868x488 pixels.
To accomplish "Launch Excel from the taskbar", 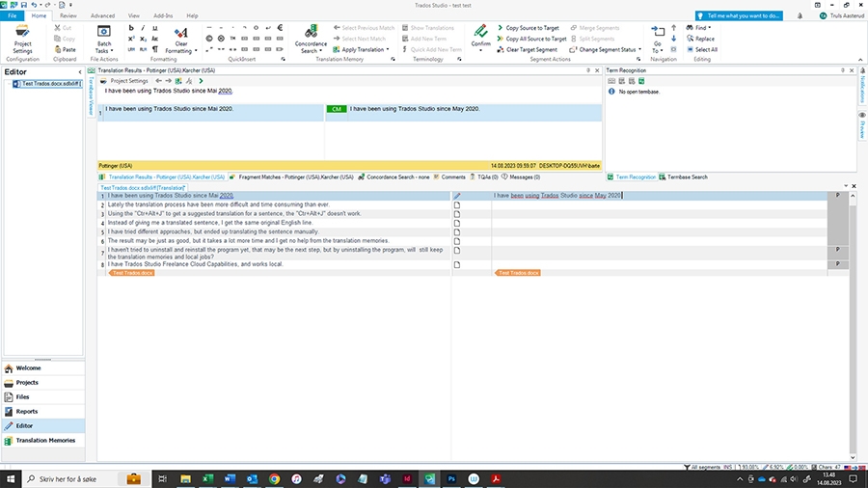I will 207,478.
